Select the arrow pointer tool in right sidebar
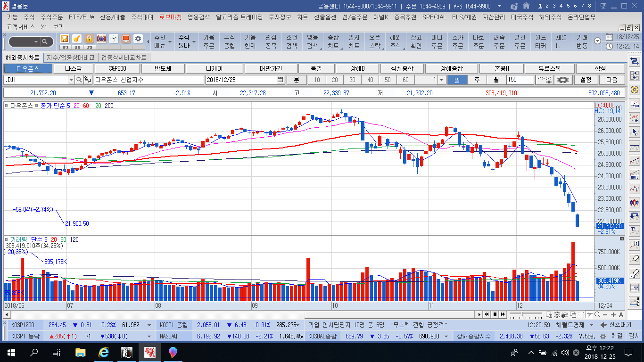 (635, 132)
